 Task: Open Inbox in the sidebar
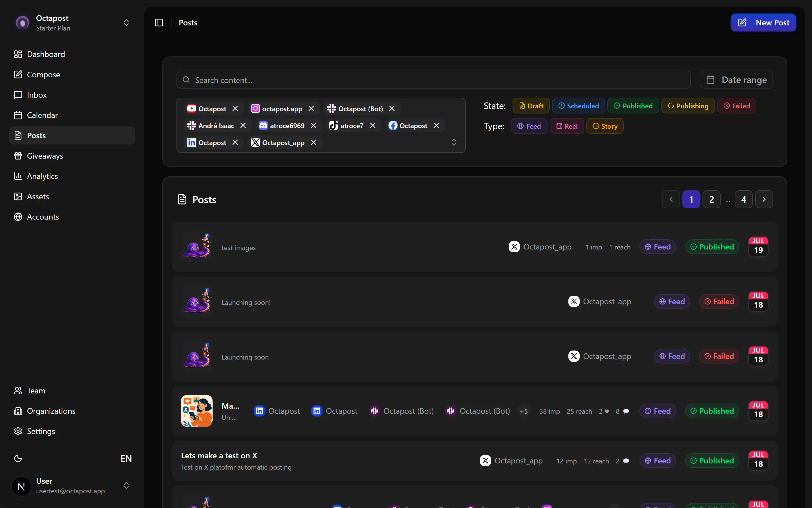[x=72, y=95]
